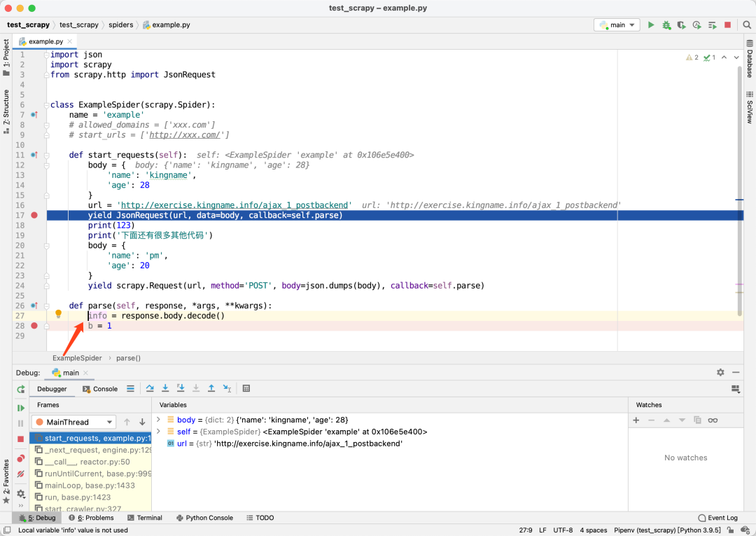Screen dimensions: 756x536
Task: Go to previous highlighted error arrow
Action: 724,57
